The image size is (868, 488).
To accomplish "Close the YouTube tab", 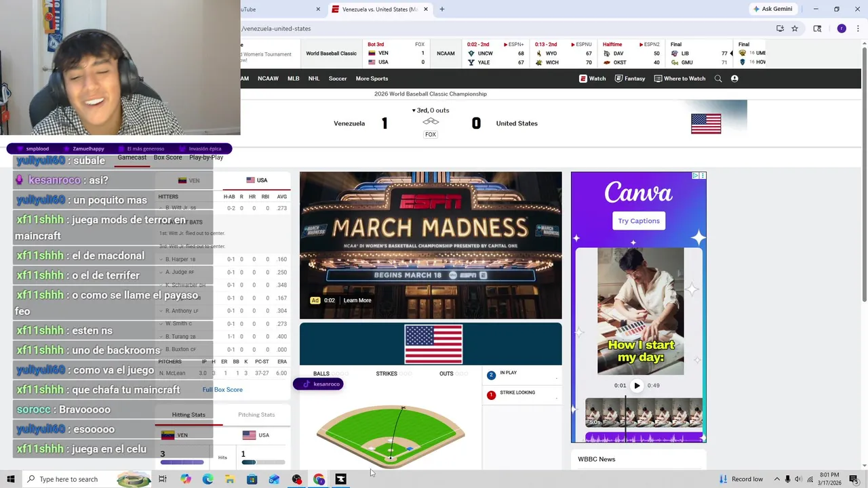I will tap(318, 9).
